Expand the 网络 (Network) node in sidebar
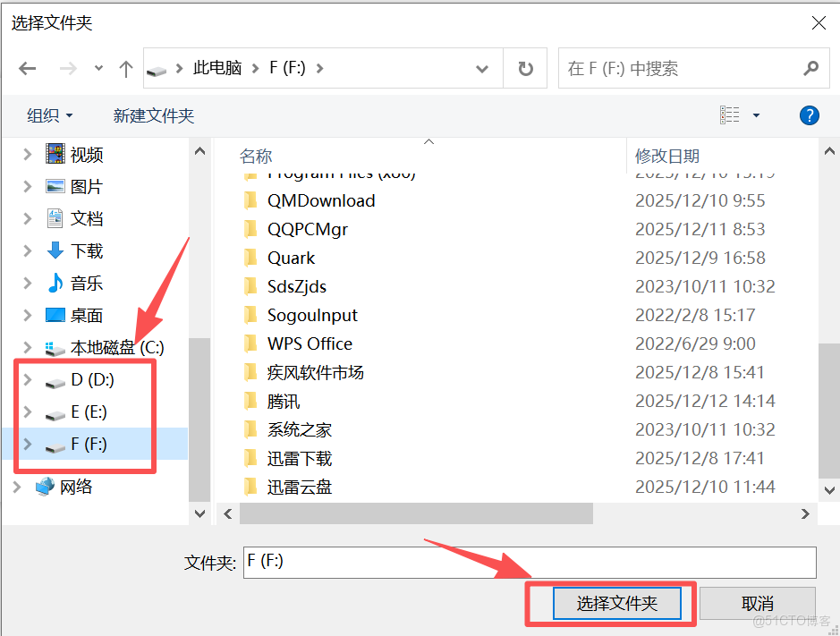This screenshot has height=636, width=840. click(16, 487)
